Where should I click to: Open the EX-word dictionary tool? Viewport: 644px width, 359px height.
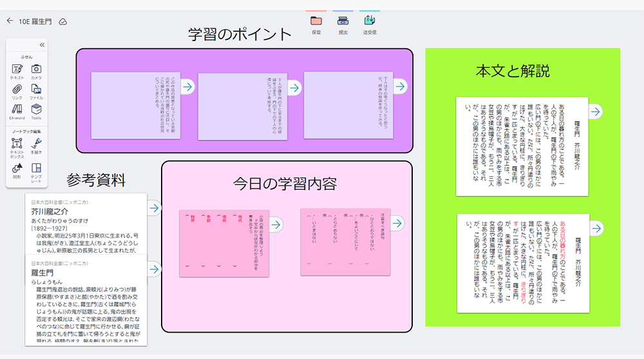pyautogui.click(x=17, y=111)
